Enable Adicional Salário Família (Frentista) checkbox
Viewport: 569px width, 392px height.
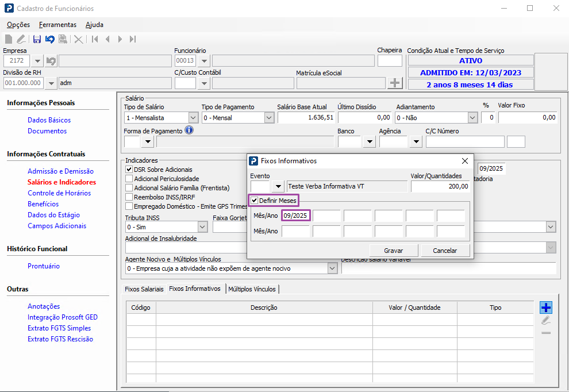pyautogui.click(x=129, y=187)
